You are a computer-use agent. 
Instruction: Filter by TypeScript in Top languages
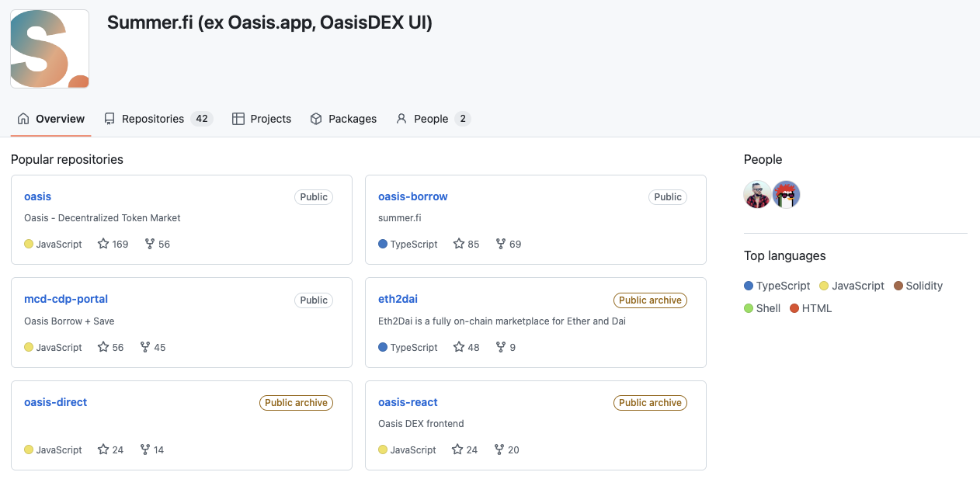(x=777, y=286)
